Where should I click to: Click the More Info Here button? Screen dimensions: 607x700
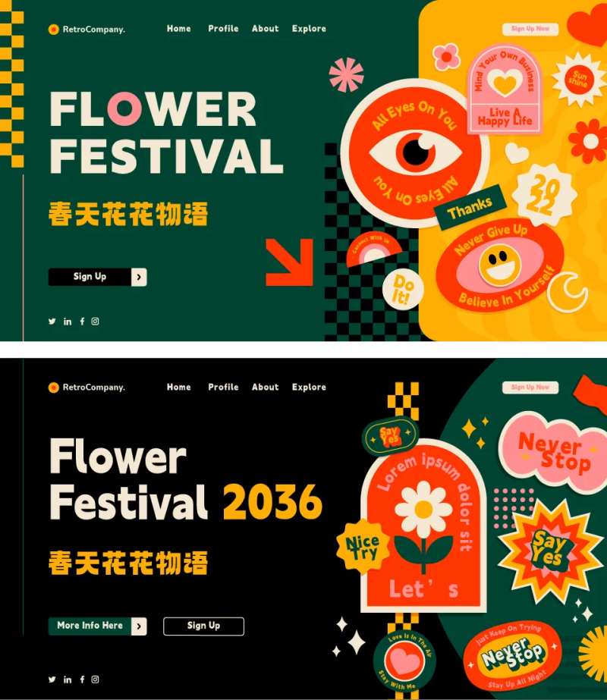point(90,626)
